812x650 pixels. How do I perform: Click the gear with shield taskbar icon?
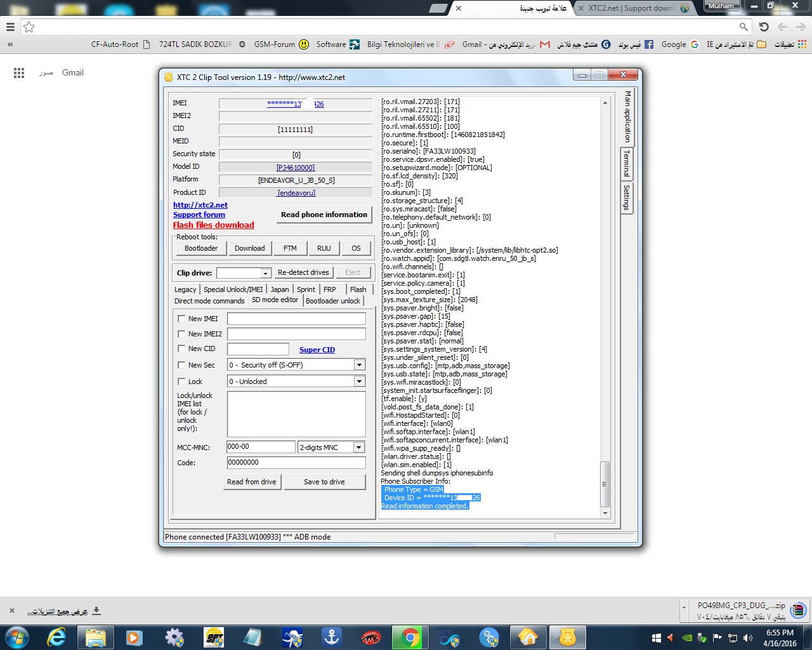coord(174,637)
